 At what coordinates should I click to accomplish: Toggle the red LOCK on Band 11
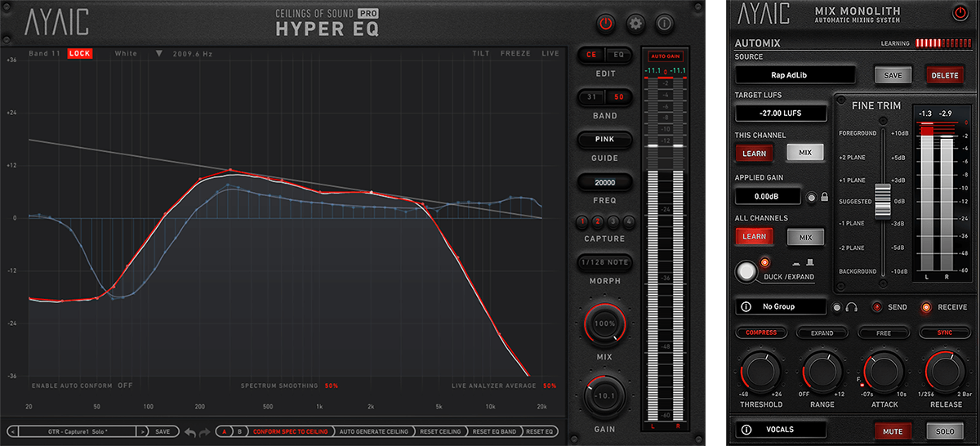click(x=80, y=54)
